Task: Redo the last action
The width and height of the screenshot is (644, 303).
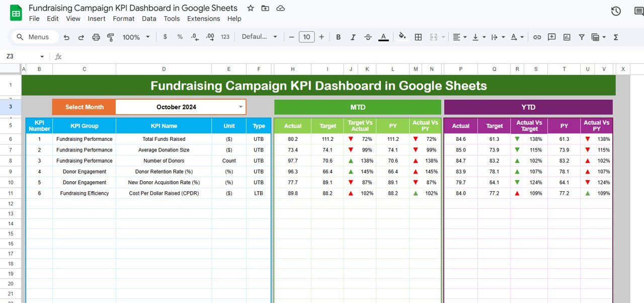Action: tap(81, 37)
